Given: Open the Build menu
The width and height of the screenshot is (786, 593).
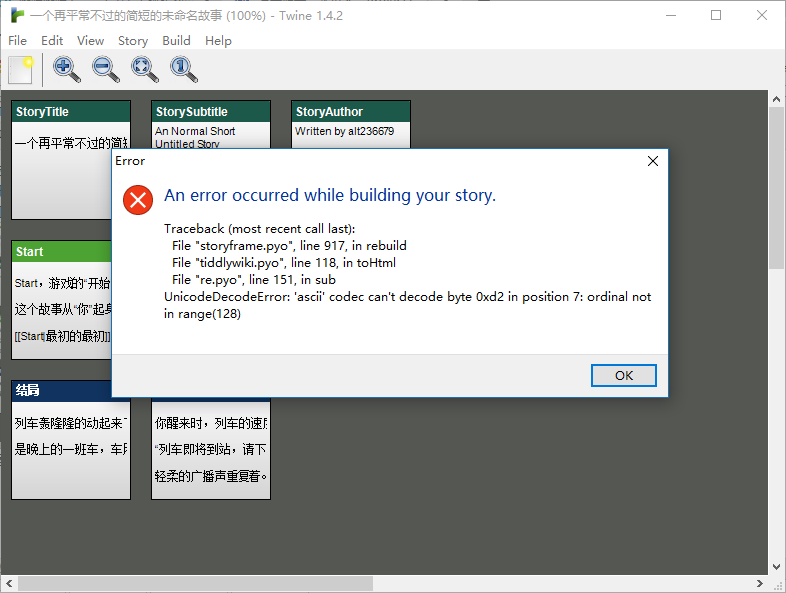Looking at the screenshot, I should pyautogui.click(x=176, y=41).
